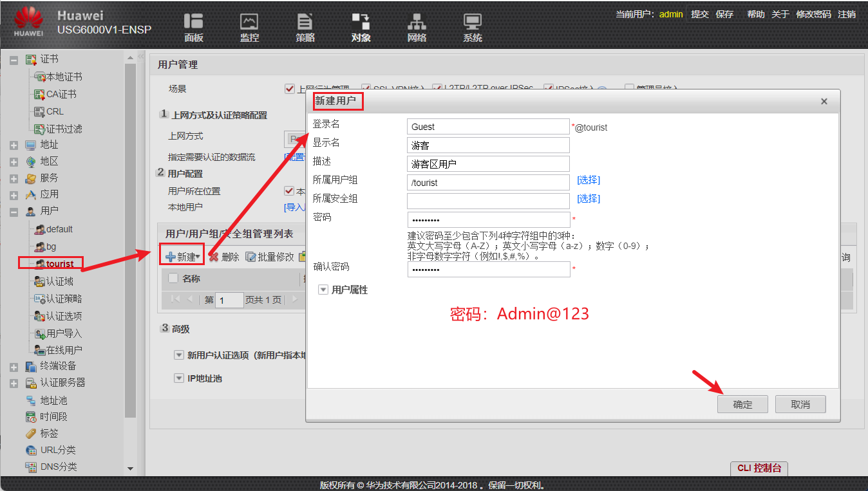
Task: Click 保存 in the top bar
Action: point(724,14)
